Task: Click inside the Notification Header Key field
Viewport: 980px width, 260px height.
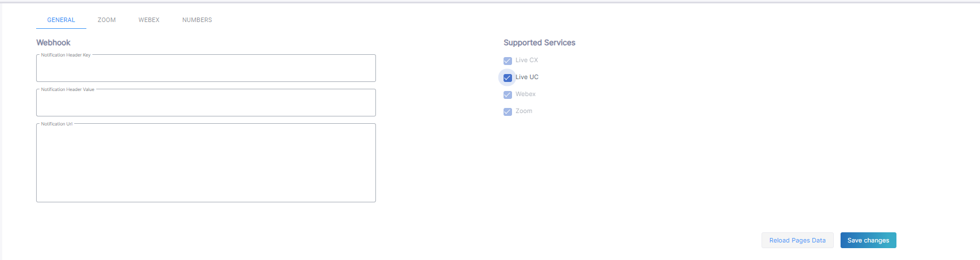Action: pos(206,69)
